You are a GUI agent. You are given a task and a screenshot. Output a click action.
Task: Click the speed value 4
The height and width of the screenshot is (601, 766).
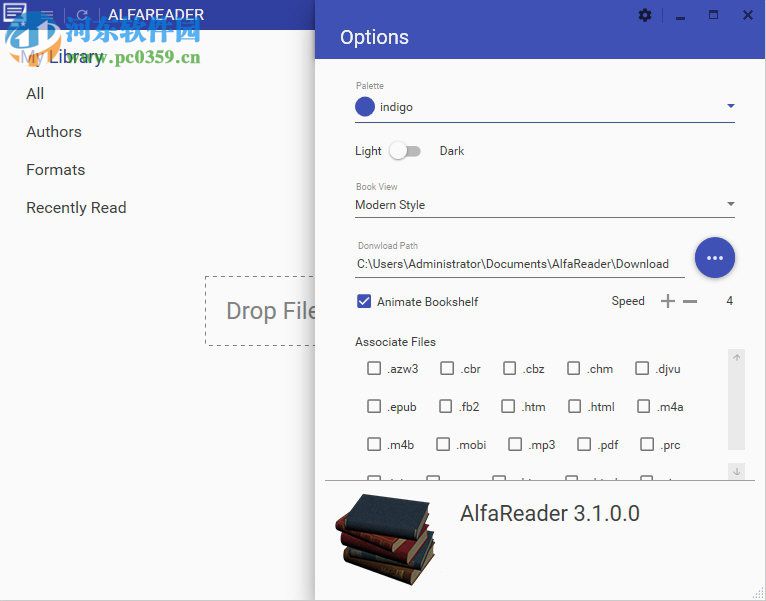tap(729, 301)
